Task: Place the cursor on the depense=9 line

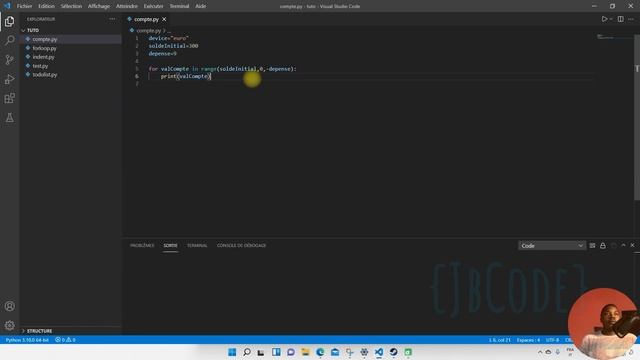Action: [x=162, y=53]
